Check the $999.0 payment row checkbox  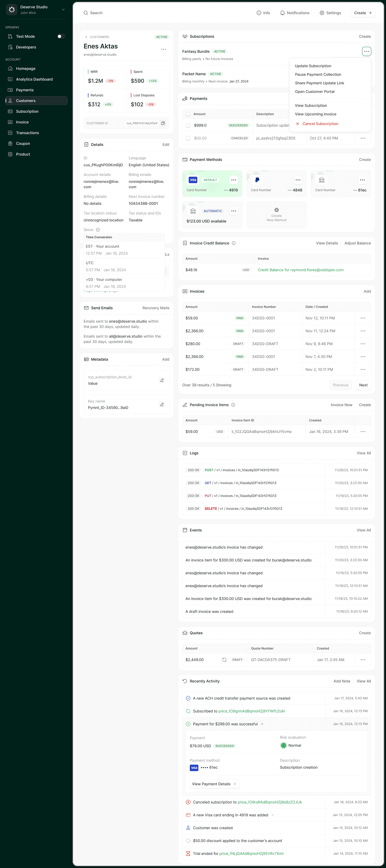[x=188, y=125]
